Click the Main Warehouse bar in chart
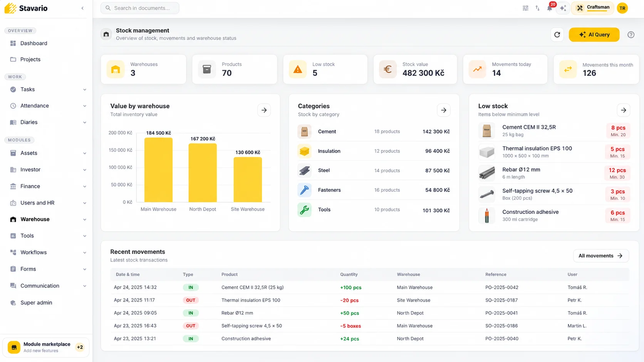This screenshot has width=644, height=362. pyautogui.click(x=158, y=170)
